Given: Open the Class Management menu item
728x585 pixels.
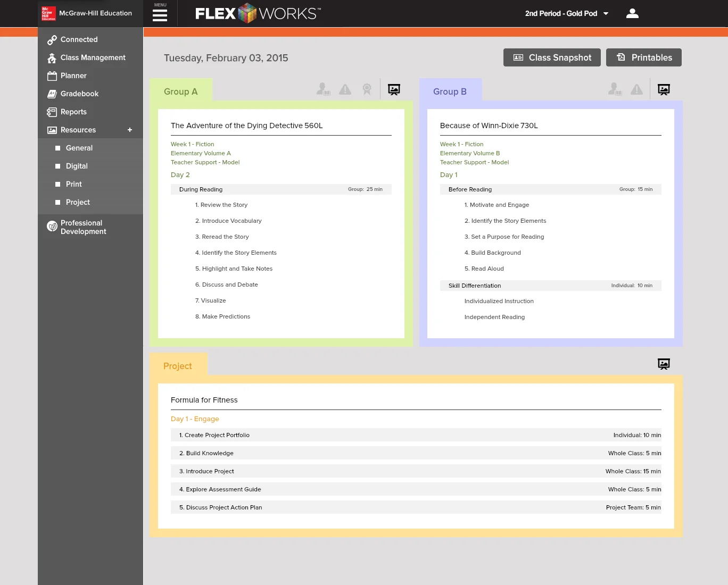Looking at the screenshot, I should click(93, 57).
